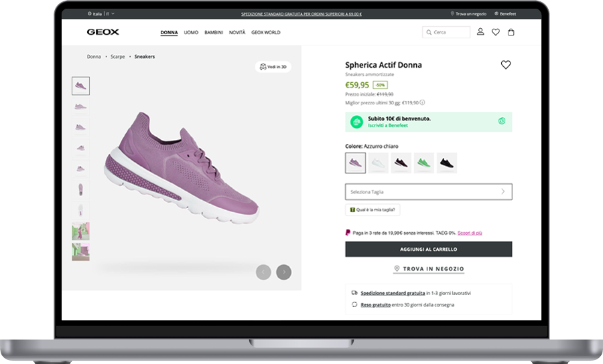The image size is (603, 364).
Task: Click the -50% discount badge
Action: [380, 85]
